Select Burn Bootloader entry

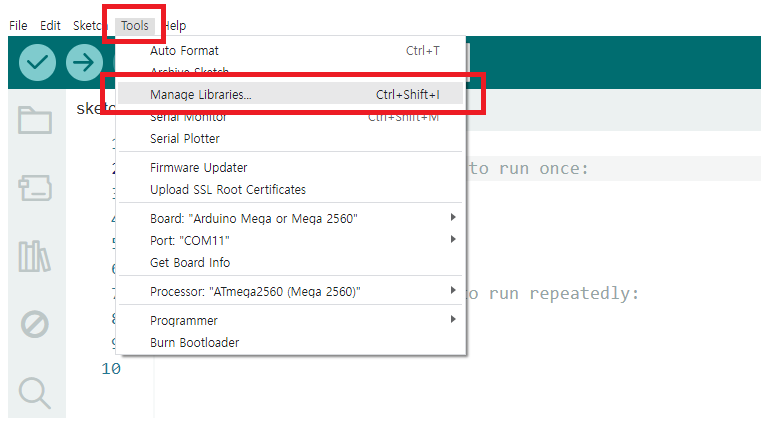point(290,343)
